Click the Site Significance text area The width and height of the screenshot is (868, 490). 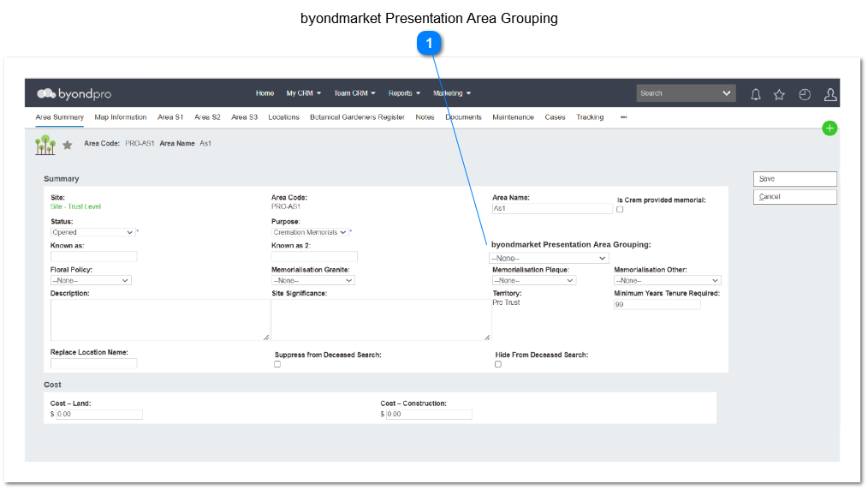coord(381,320)
